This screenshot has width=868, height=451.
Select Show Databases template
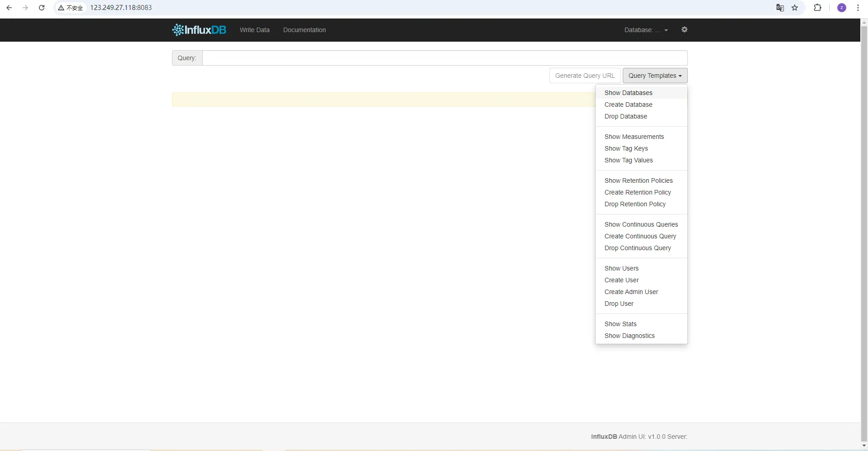click(641, 93)
